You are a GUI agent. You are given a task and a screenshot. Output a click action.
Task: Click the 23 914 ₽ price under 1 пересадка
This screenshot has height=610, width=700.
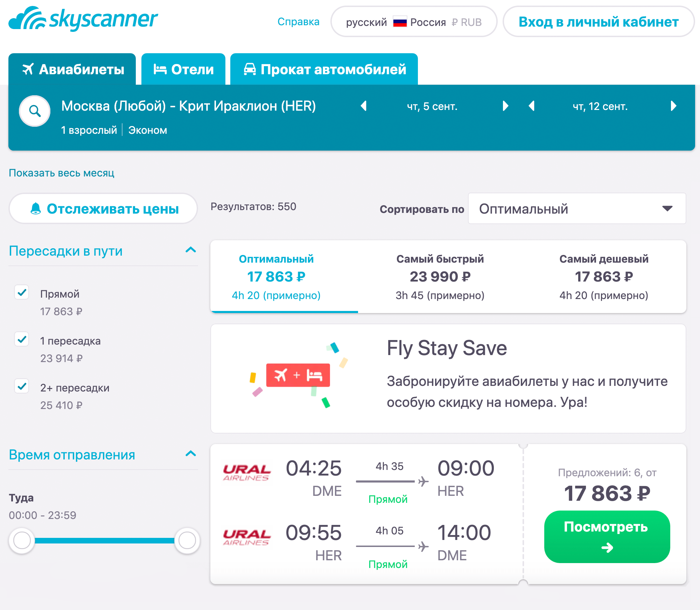coord(61,358)
